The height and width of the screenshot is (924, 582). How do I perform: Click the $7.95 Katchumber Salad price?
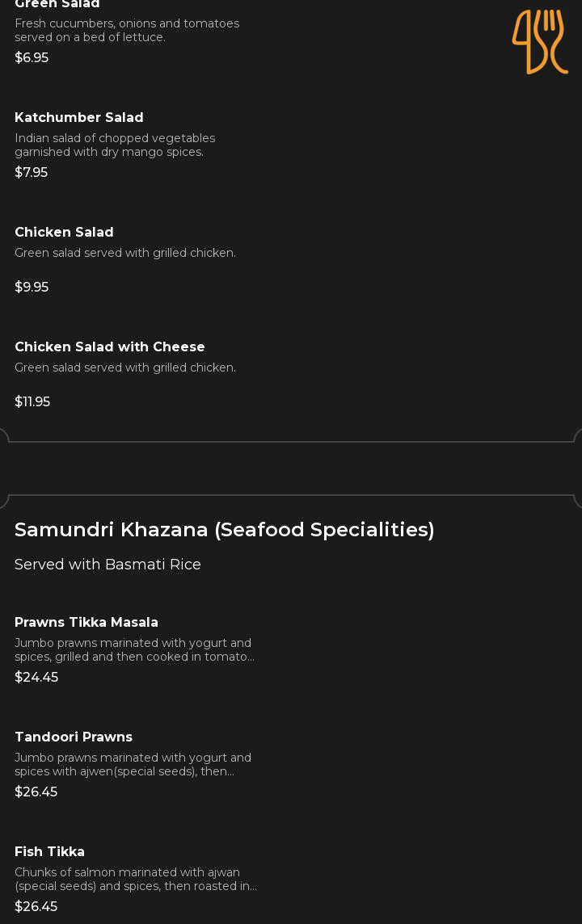[32, 173]
